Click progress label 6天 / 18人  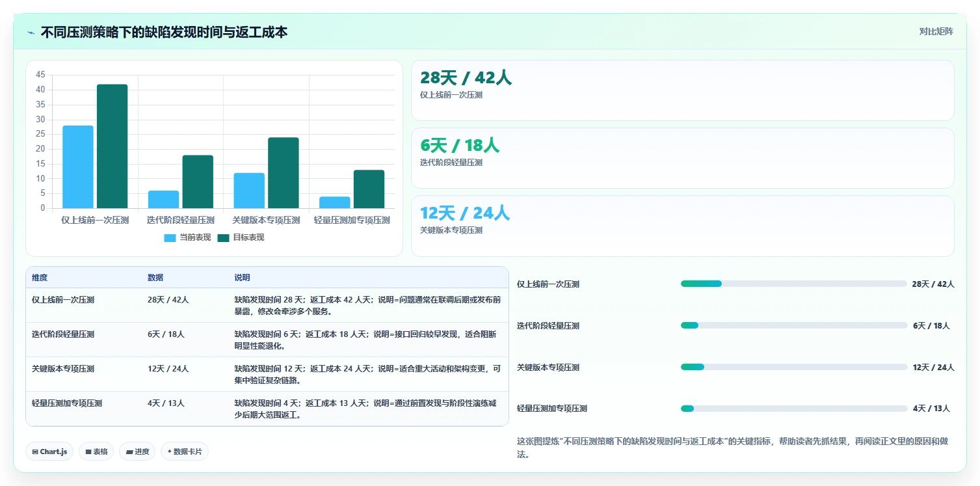pos(931,325)
